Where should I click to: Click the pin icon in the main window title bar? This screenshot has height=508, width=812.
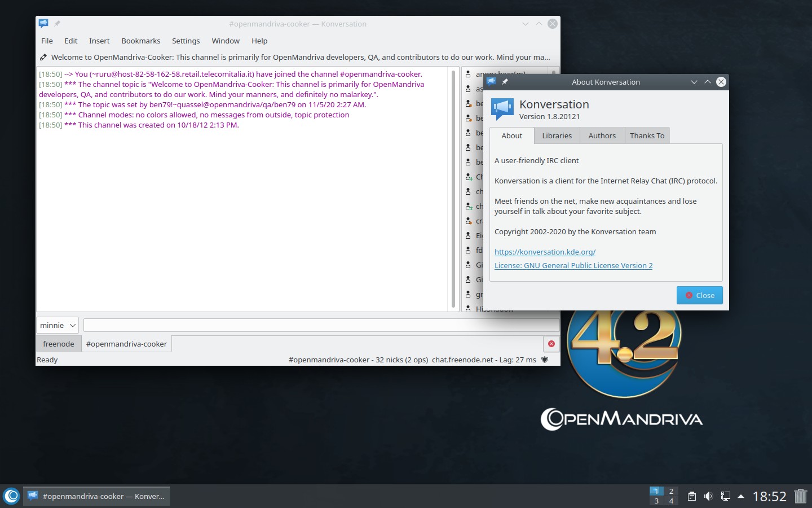point(57,24)
